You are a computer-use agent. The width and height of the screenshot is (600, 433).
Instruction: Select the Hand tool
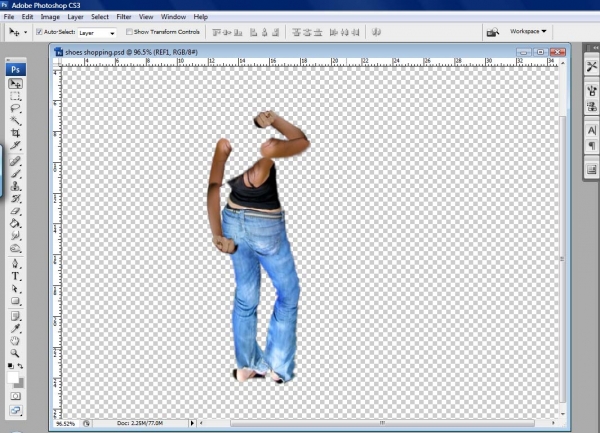(x=15, y=341)
